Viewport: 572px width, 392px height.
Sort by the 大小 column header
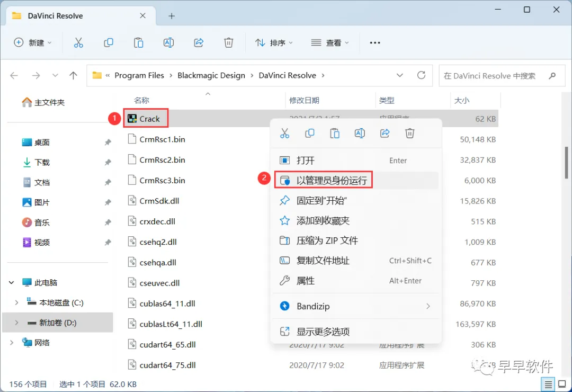[462, 100]
